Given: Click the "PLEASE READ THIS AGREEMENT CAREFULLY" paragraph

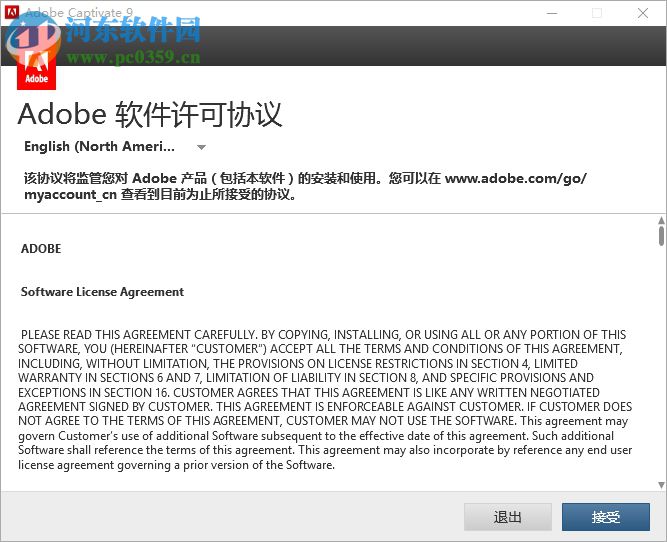Looking at the screenshot, I should pos(325,399).
